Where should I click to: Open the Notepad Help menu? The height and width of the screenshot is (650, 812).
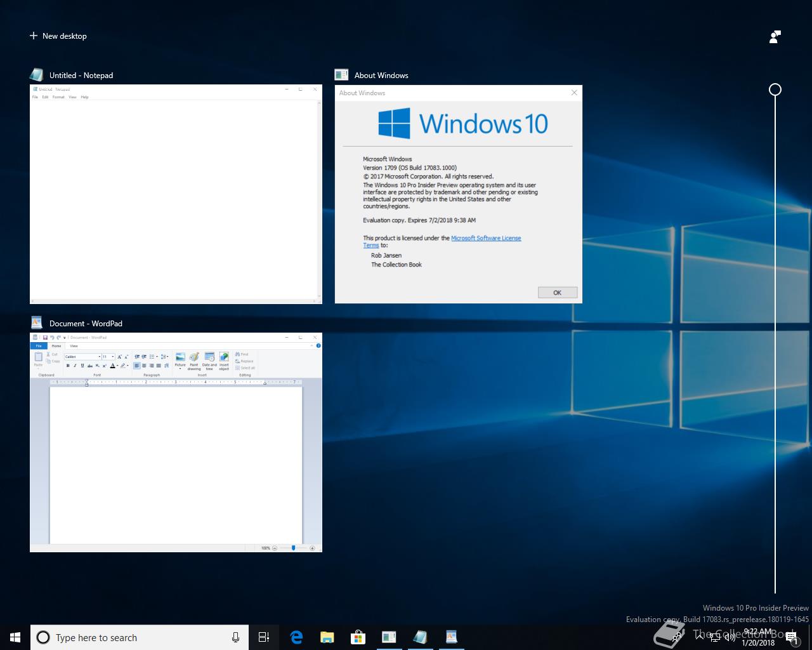click(84, 97)
